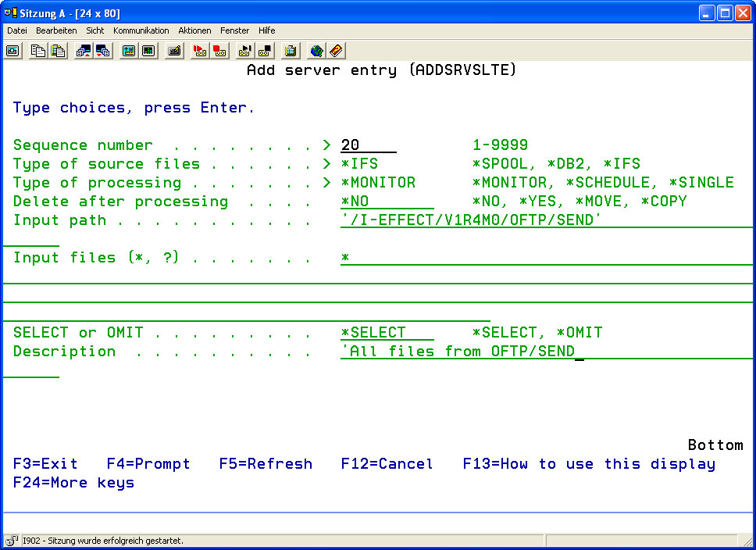Click the F4=Prompt function key label
The image size is (756, 550).
click(x=148, y=464)
